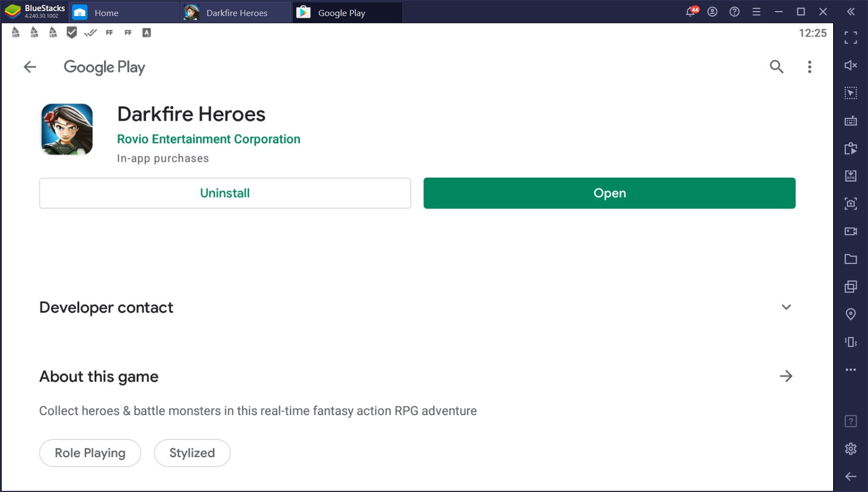Open Rovio Entertainment Corporation developer page
Image resolution: width=868 pixels, height=492 pixels.
click(209, 139)
